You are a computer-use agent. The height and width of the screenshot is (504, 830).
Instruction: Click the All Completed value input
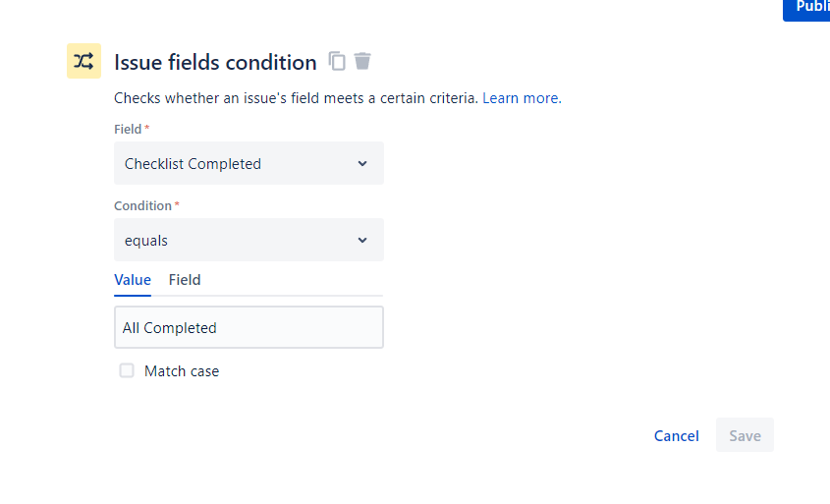249,327
